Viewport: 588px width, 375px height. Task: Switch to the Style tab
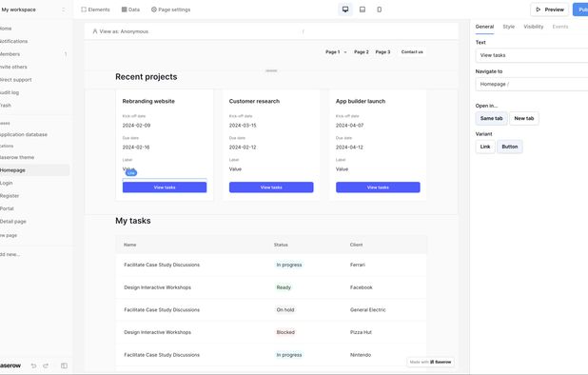(x=508, y=27)
